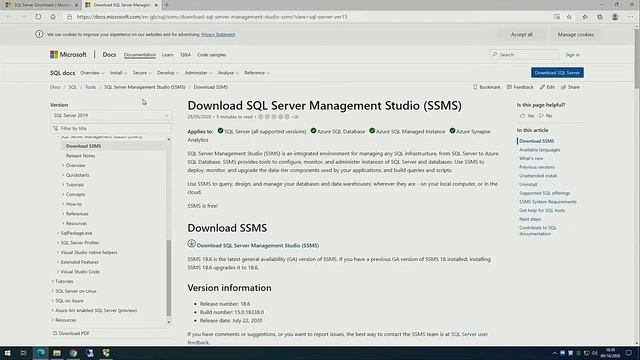Open File Explorer from taskbar

pyautogui.click(x=57, y=353)
